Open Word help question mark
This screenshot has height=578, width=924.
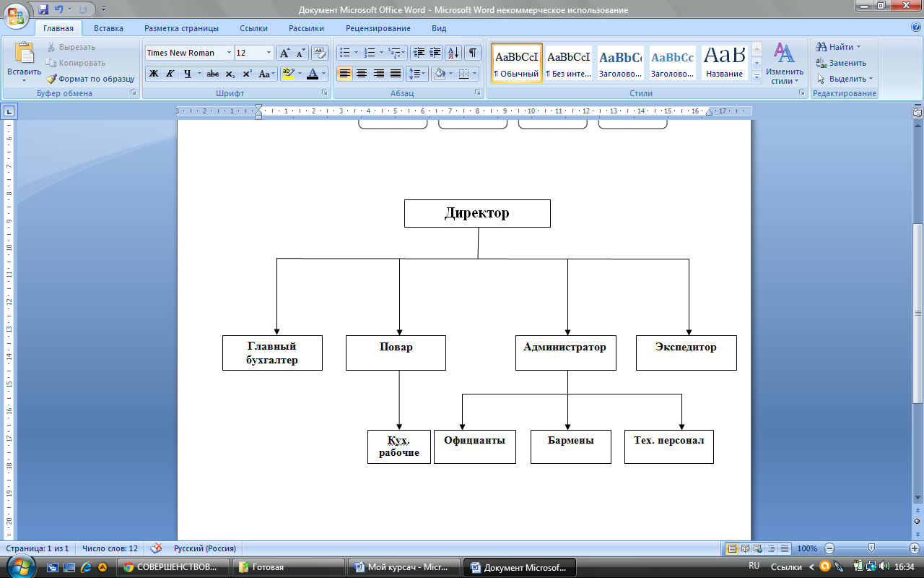916,27
